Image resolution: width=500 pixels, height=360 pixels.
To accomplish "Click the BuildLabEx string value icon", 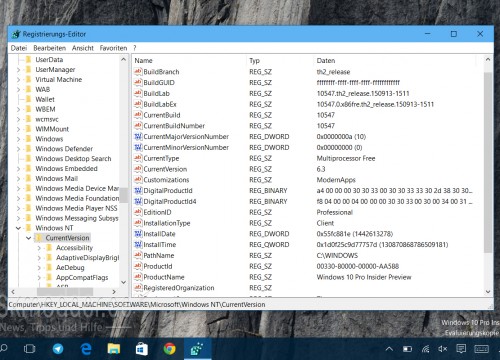I will (x=138, y=104).
